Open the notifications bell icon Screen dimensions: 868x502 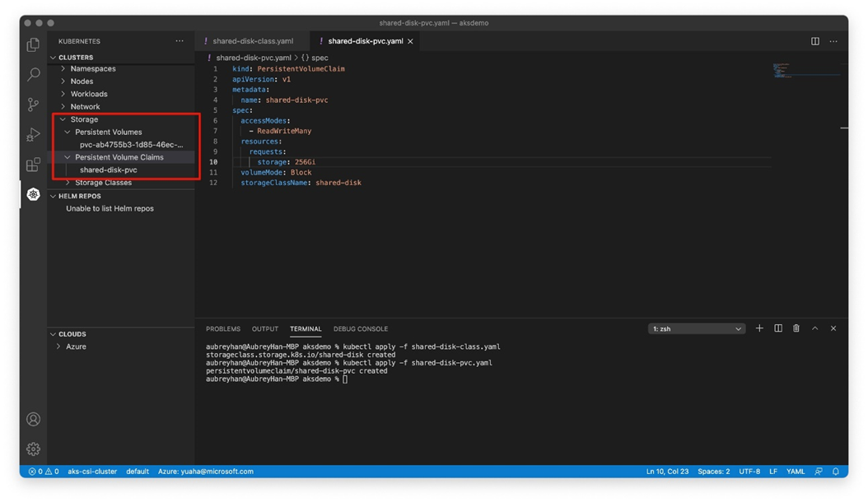coord(836,472)
